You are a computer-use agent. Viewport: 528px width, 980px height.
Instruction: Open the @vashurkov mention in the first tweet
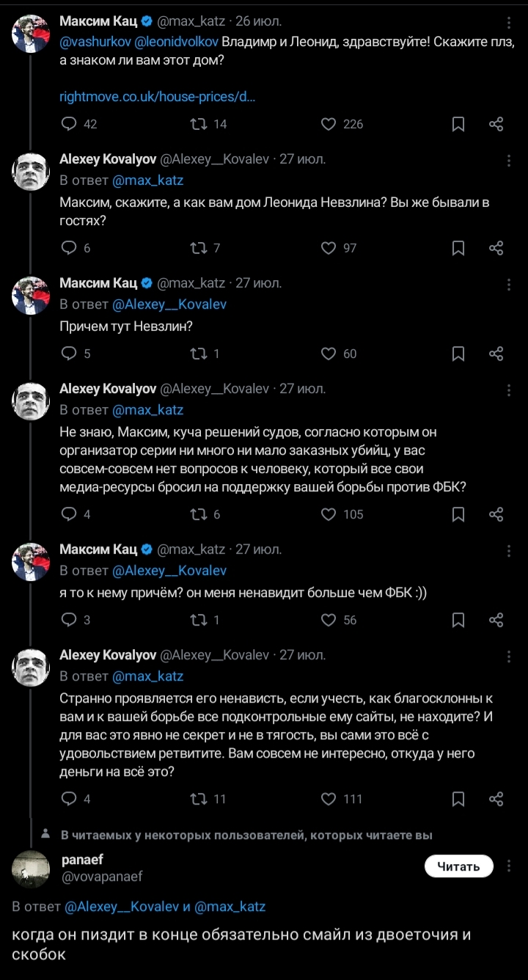pyautogui.click(x=94, y=42)
